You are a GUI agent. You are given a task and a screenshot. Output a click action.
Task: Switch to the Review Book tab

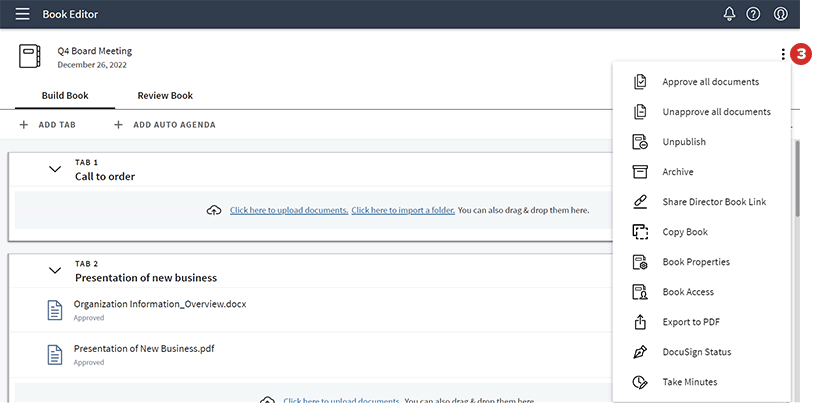point(165,96)
